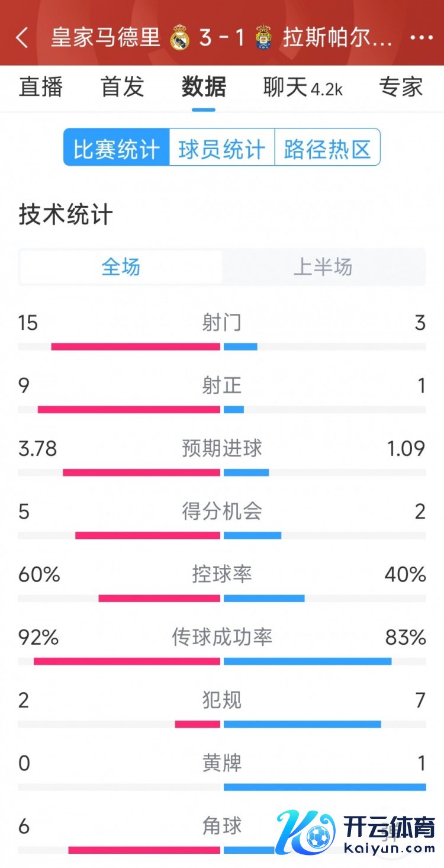Tap the 皇家马德里 team name
This screenshot has width=444, height=868.
click(106, 37)
